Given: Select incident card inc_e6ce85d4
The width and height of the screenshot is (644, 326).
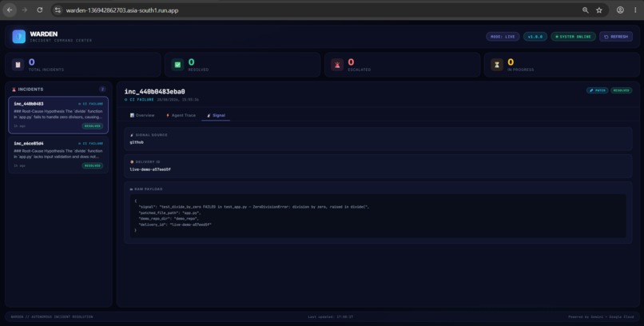Looking at the screenshot, I should [58, 155].
